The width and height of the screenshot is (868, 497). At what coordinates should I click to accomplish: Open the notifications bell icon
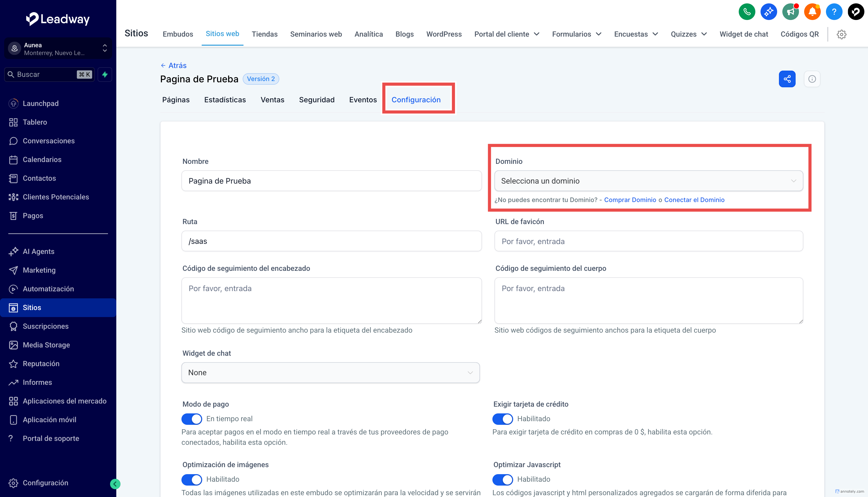[x=812, y=12]
